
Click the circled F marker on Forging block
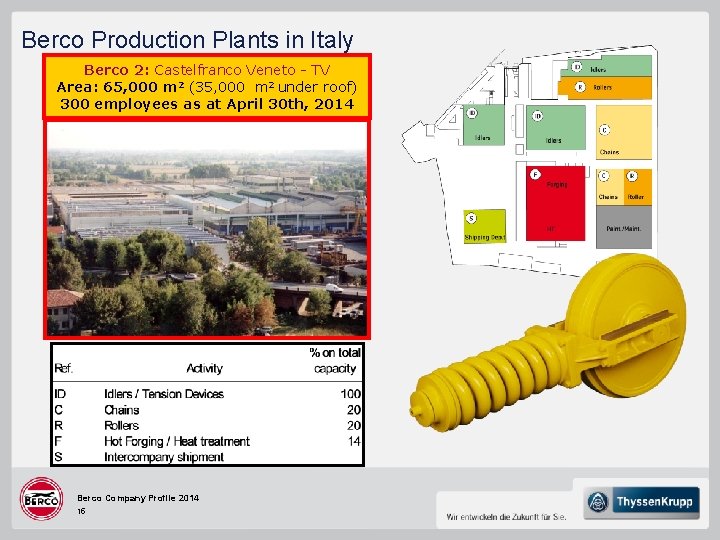point(535,174)
